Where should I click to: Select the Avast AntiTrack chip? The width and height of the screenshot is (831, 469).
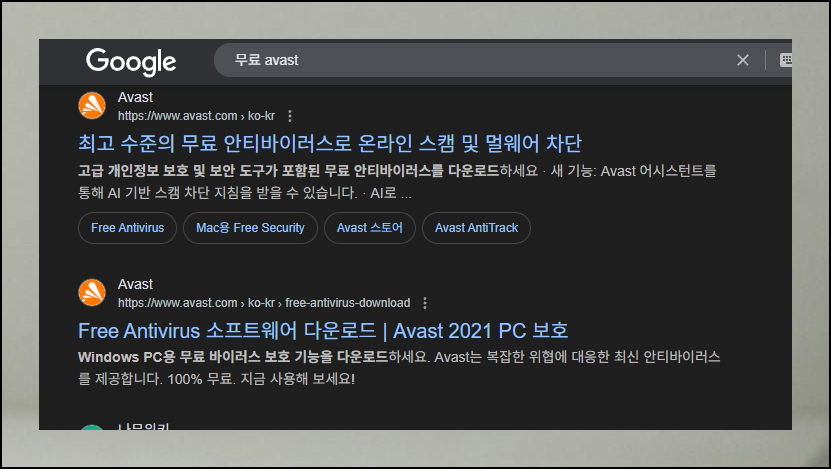click(x=476, y=228)
